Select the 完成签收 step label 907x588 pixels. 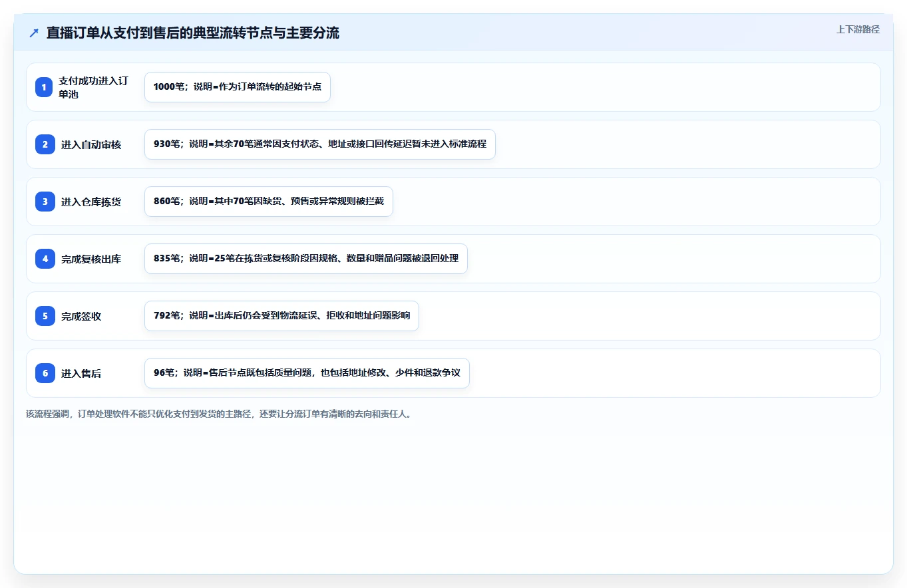pyautogui.click(x=81, y=316)
